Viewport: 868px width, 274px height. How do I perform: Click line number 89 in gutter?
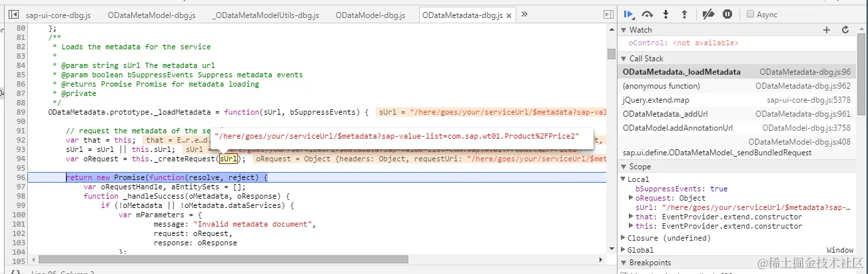[21, 112]
